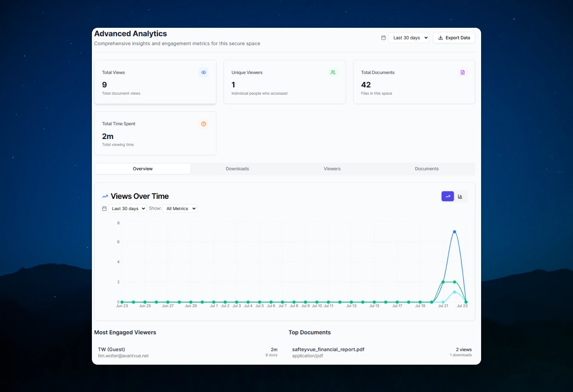Screen dimensions: 573x392
Task: Click the Jul 22 peak data point
Action: pyautogui.click(x=454, y=231)
